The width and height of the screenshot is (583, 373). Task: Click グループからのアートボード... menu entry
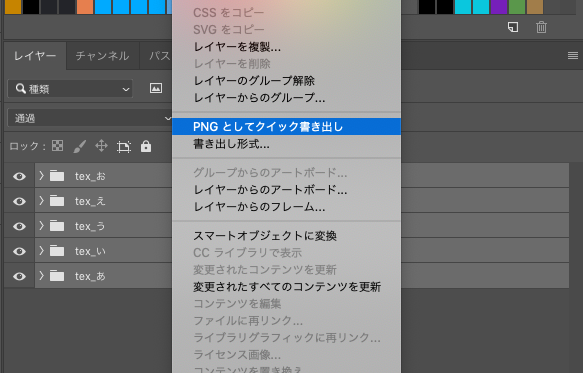point(286,173)
